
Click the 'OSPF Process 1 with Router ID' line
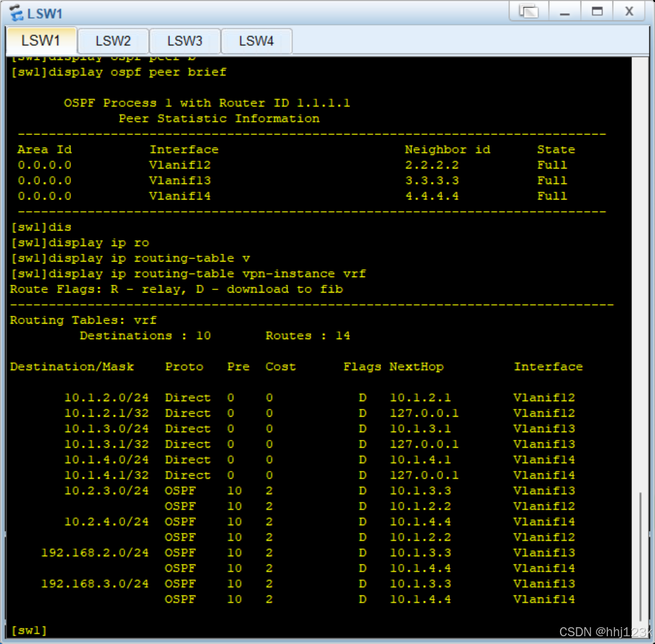pyautogui.click(x=207, y=103)
